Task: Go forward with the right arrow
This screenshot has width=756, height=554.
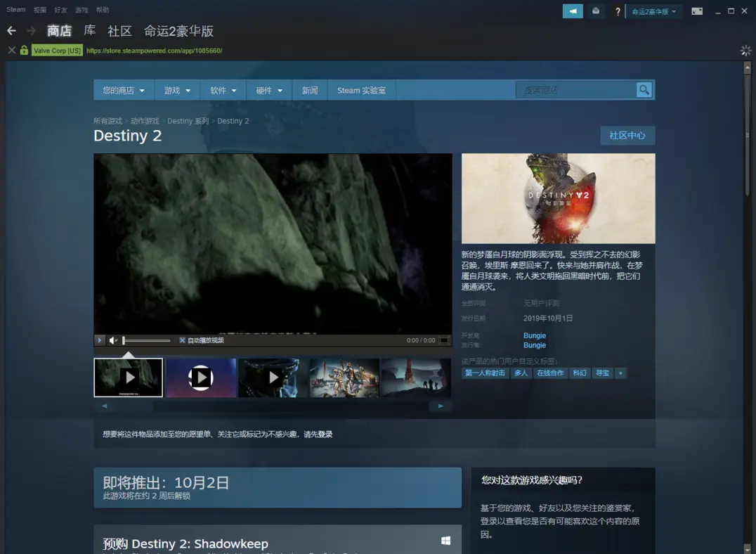Action: coord(32,31)
